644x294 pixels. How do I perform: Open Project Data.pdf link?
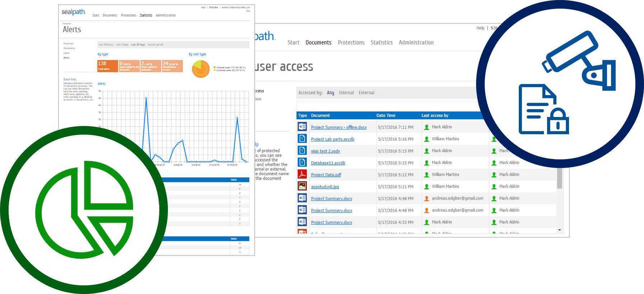pos(326,174)
